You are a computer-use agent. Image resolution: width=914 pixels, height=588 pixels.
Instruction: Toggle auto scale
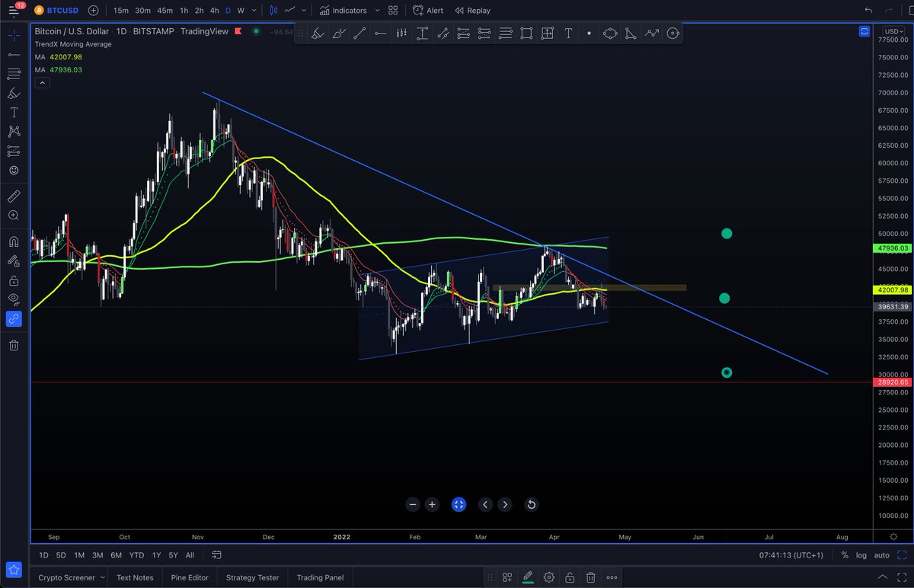pyautogui.click(x=882, y=555)
